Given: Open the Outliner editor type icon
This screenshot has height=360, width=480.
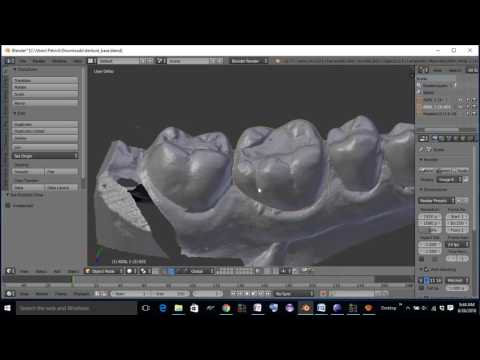Looking at the screenshot, I should point(423,70).
